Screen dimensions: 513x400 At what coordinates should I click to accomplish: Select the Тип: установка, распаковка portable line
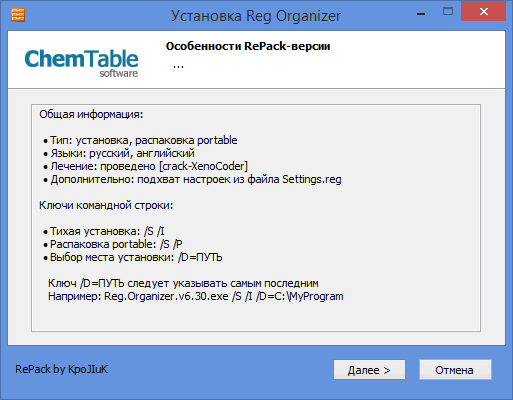coord(140,140)
